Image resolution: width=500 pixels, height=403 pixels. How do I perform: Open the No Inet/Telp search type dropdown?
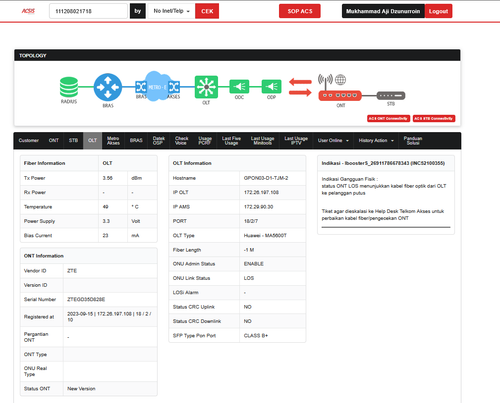pos(171,11)
